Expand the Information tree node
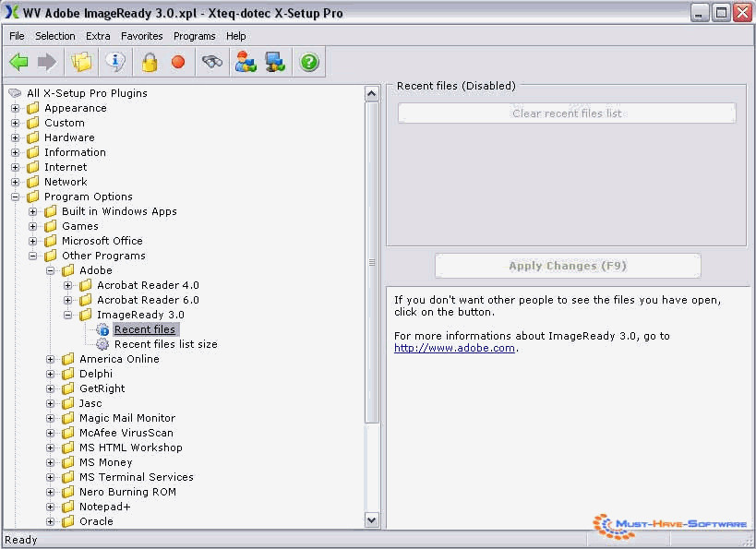The height and width of the screenshot is (549, 756). (x=16, y=152)
